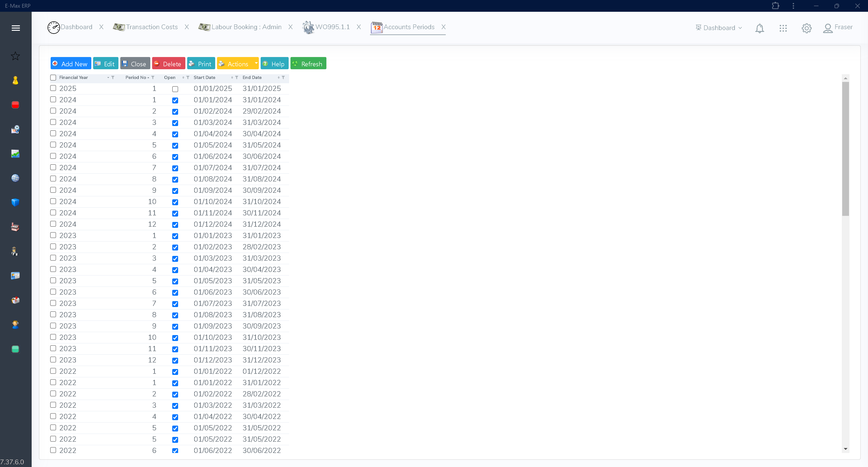
Task: Tick the row checkbox for year 2025
Action: coord(53,88)
